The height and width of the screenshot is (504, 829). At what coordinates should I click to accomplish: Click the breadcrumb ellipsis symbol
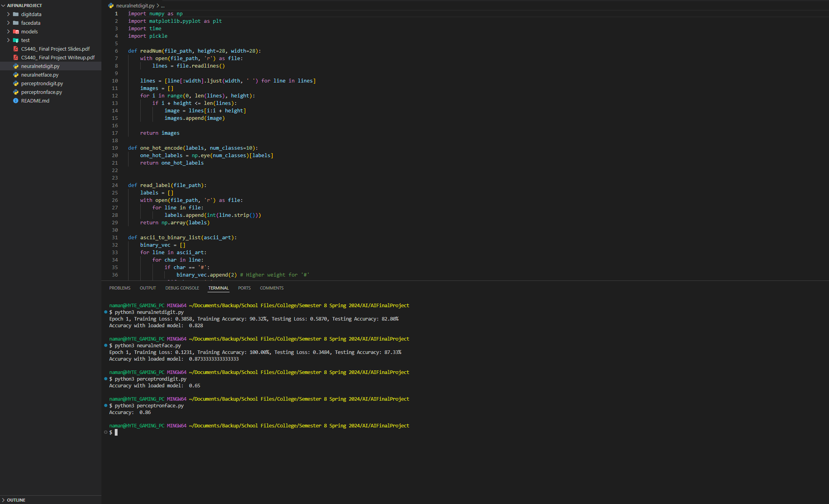pyautogui.click(x=163, y=5)
